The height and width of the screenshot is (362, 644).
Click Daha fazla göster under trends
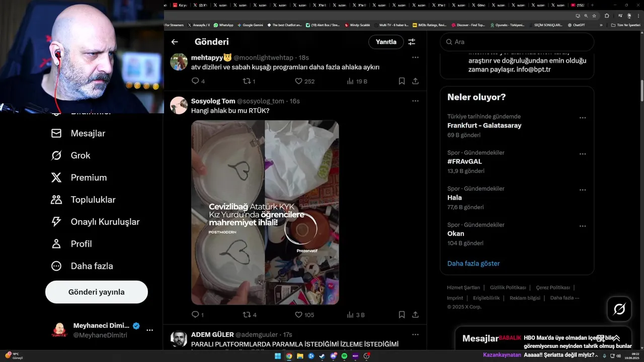pyautogui.click(x=473, y=263)
